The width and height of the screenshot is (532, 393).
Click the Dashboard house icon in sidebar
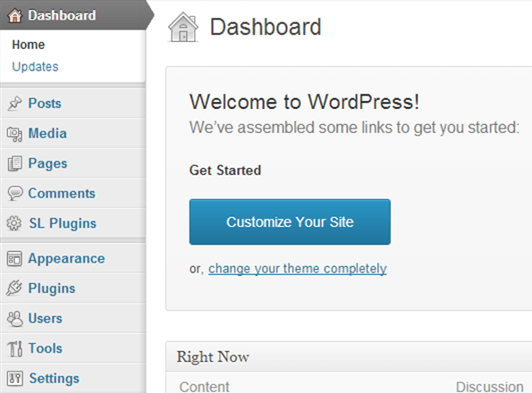pyautogui.click(x=15, y=15)
